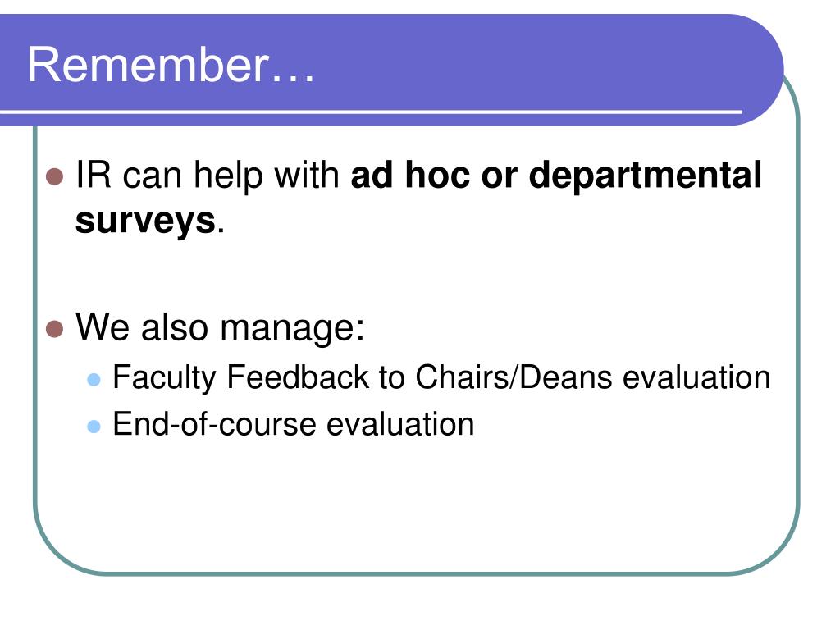Image resolution: width=840 pixels, height=630 pixels.
Task: Click the "We also manage:" line
Action: pos(220,327)
